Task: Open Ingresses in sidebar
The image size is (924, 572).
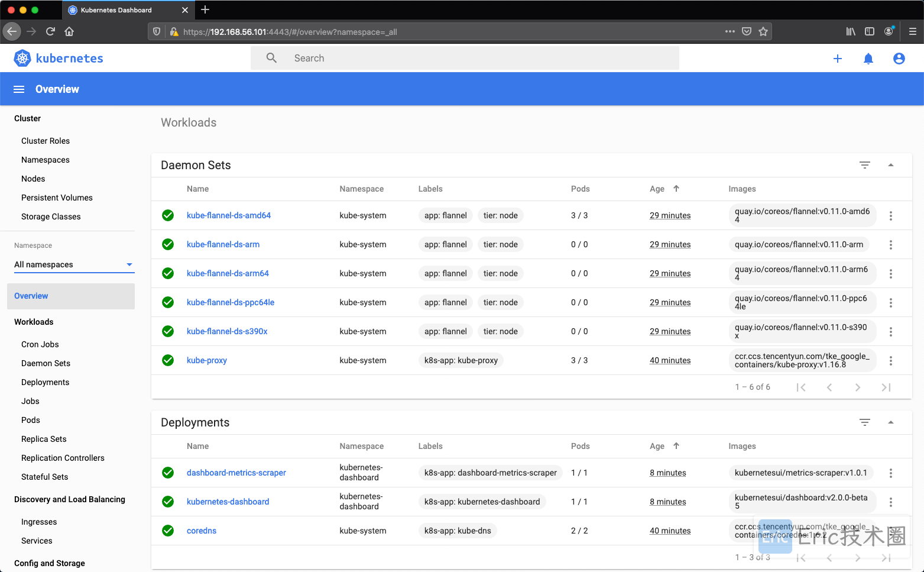Action: pyautogui.click(x=39, y=522)
